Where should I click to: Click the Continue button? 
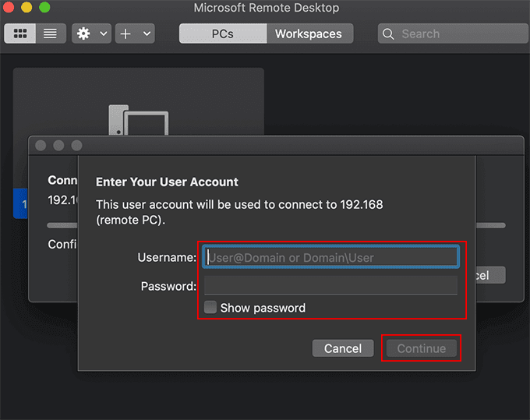pos(421,348)
